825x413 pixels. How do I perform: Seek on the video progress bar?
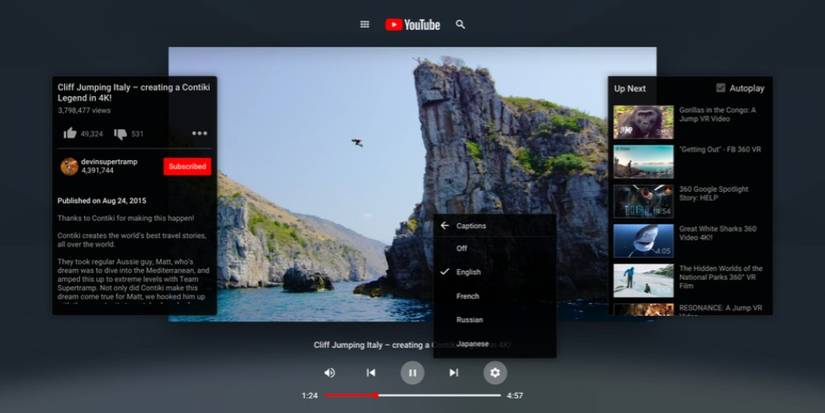[x=412, y=395]
